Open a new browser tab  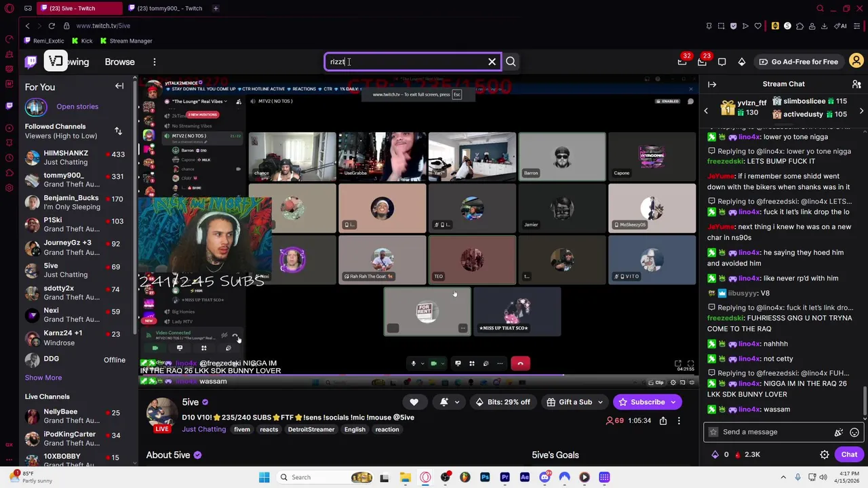tap(216, 8)
